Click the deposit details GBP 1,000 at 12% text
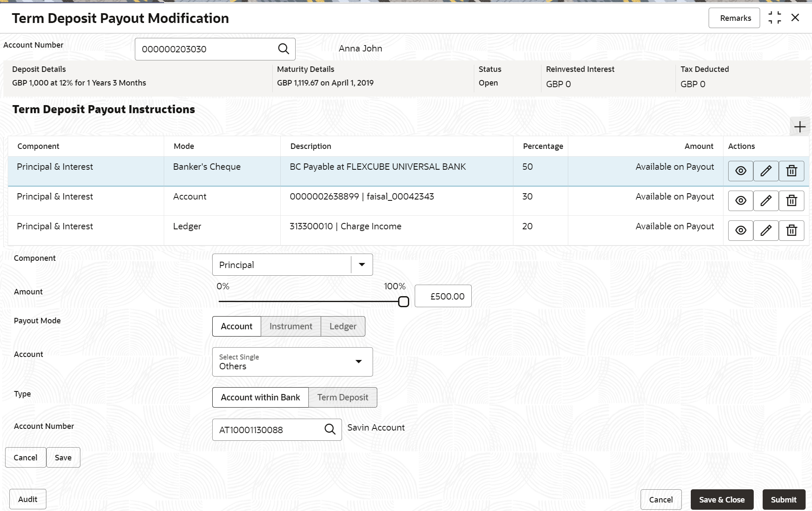This screenshot has width=812, height=511. 79,83
